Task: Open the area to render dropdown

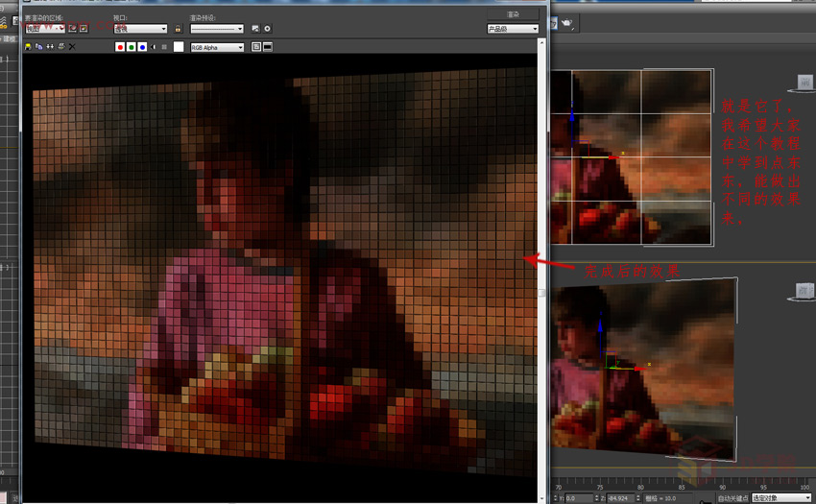Action: point(45,29)
